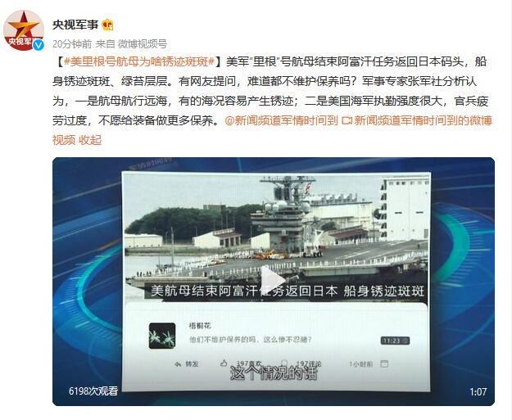This screenshot has height=420, width=512.
Task: Open the #美里根号航母为啥锈迹斑斑# hashtag topic
Action: coord(139,61)
